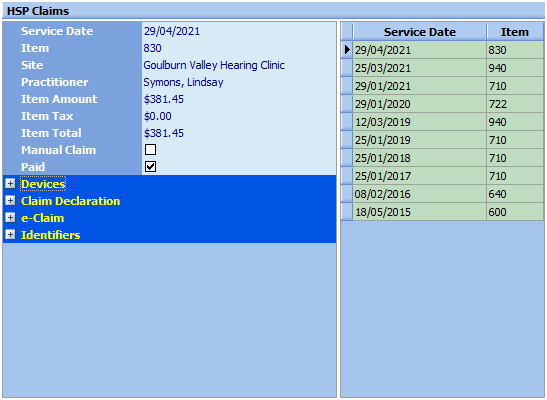
Task: Select the Identifiers label
Action: tap(51, 235)
